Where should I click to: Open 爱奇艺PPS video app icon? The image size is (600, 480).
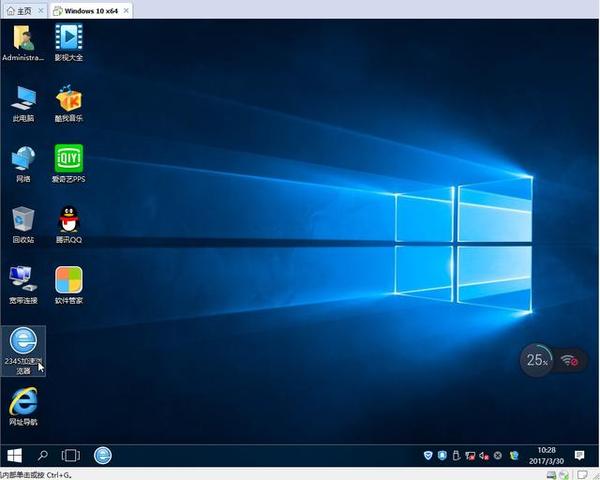(68, 161)
